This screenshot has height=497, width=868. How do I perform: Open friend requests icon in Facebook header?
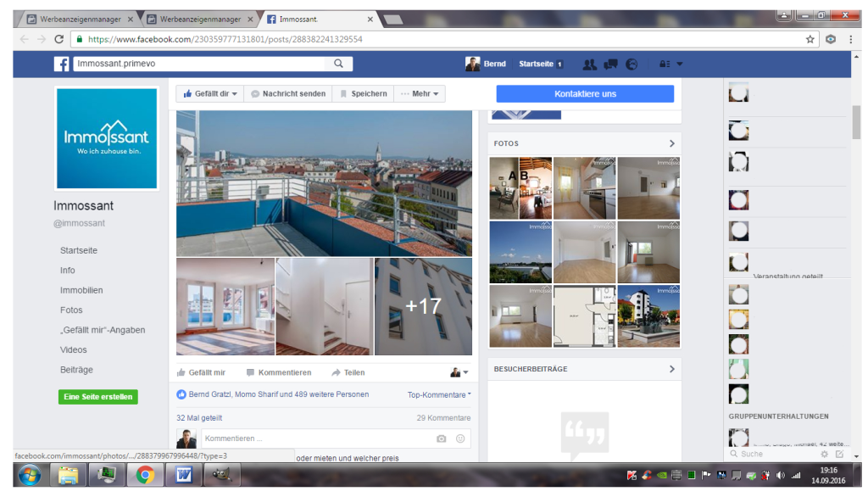click(x=590, y=64)
